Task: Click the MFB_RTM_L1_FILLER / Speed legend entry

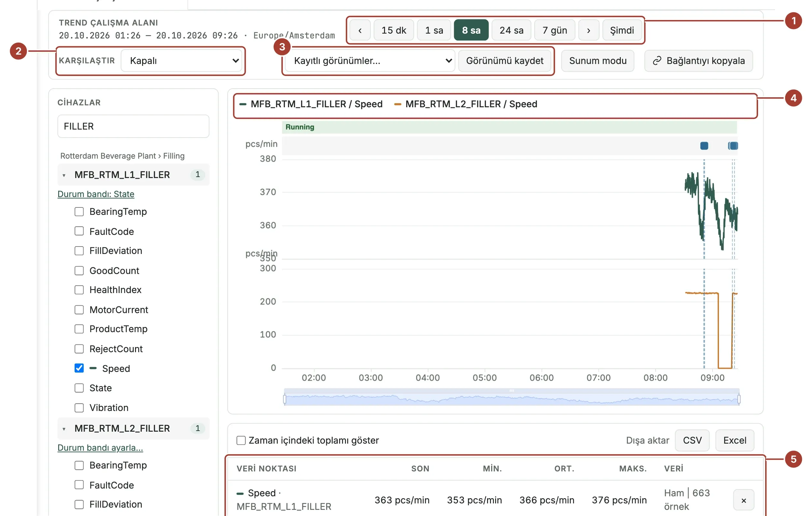Action: pyautogui.click(x=311, y=104)
